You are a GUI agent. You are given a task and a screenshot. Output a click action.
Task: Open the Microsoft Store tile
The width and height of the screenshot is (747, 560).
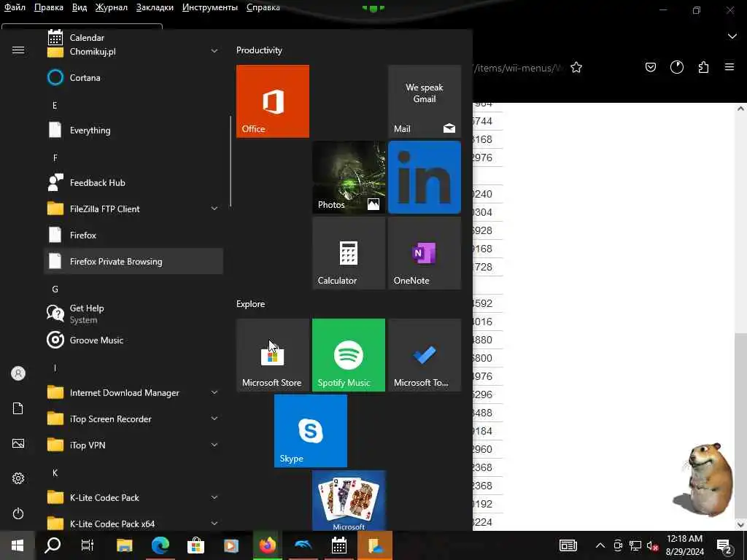coord(273,355)
